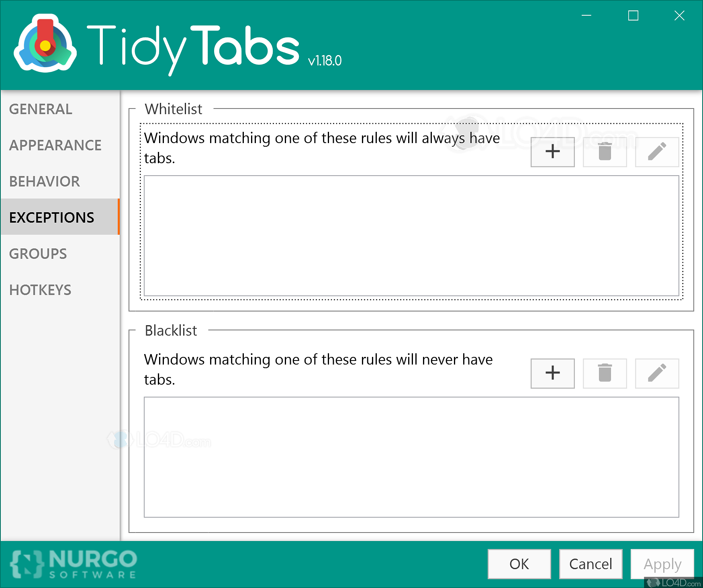
Task: Switch to the General settings section
Action: click(40, 109)
